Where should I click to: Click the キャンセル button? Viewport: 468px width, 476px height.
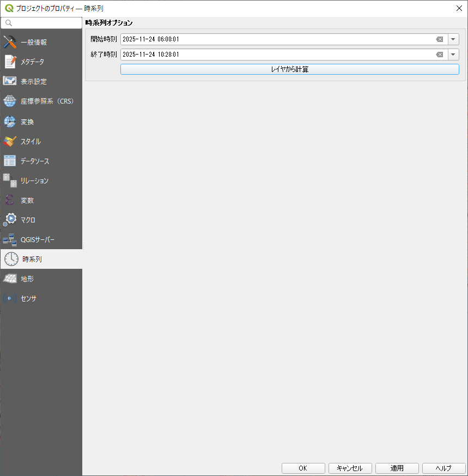coord(350,468)
